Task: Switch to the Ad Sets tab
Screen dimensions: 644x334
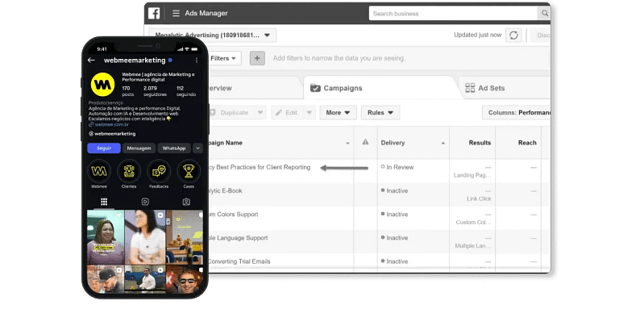Action: pyautogui.click(x=492, y=88)
